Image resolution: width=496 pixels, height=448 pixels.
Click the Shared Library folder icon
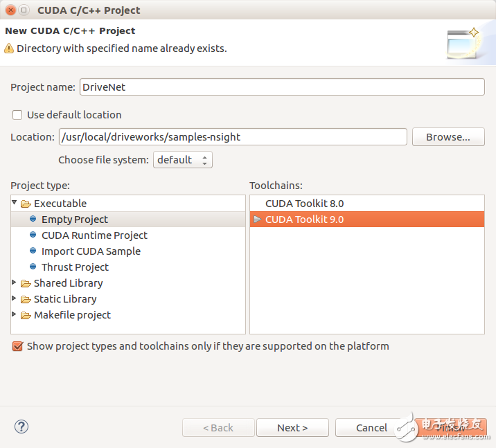point(26,284)
